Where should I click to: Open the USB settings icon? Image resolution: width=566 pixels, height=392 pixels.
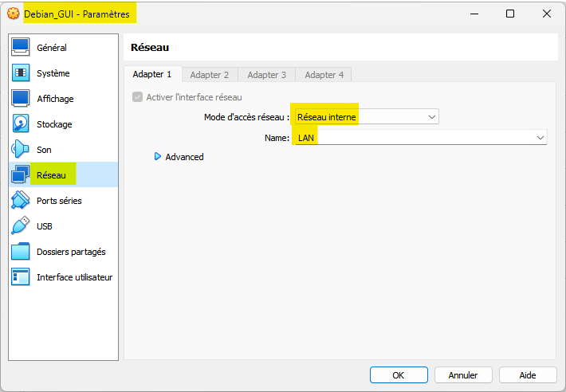[x=21, y=226]
